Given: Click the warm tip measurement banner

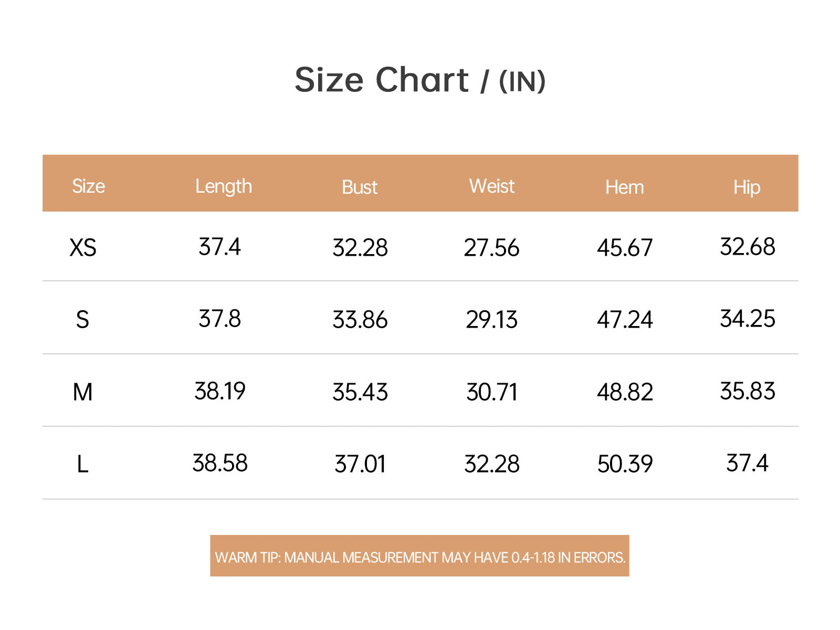Looking at the screenshot, I should click(x=419, y=556).
